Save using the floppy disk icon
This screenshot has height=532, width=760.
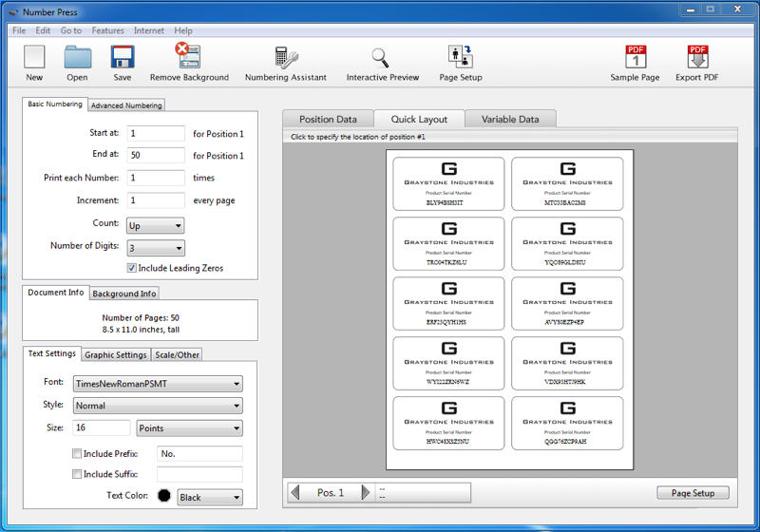pos(122,57)
